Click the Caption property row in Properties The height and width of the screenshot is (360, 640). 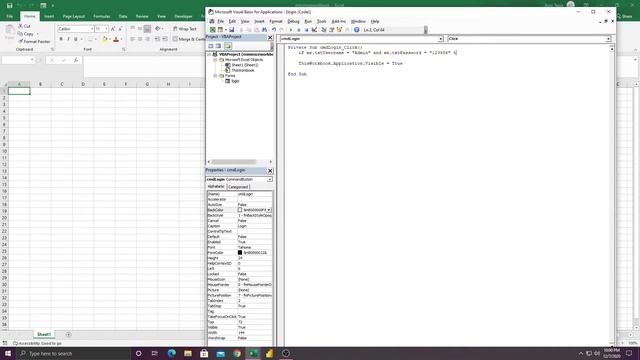pos(240,226)
